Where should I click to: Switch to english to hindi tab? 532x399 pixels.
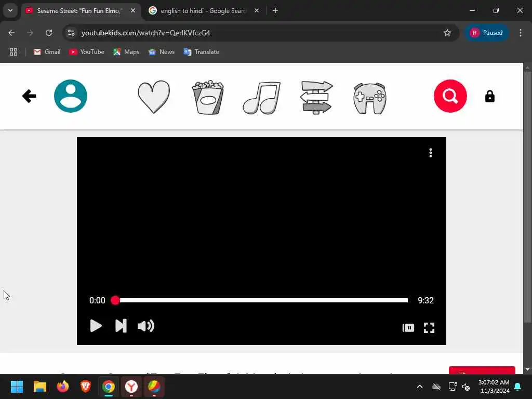pos(203,11)
